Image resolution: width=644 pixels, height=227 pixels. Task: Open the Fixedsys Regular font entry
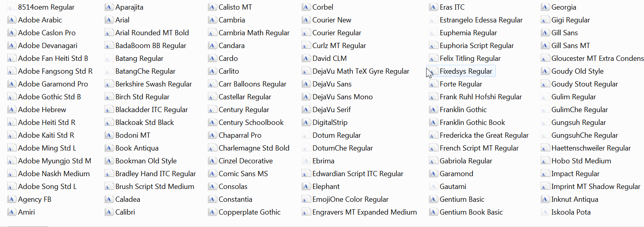coord(465,71)
